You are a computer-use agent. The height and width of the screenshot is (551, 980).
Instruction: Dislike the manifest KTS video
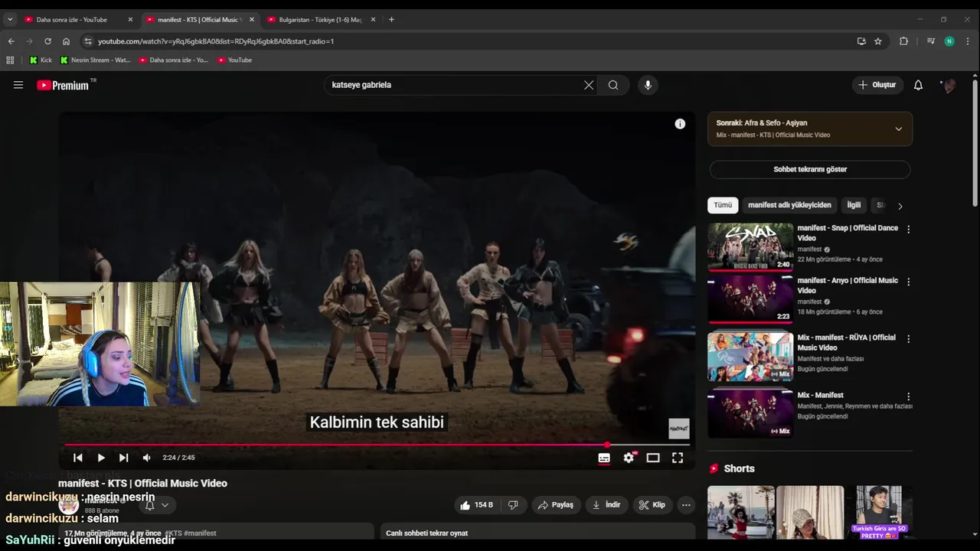click(513, 505)
